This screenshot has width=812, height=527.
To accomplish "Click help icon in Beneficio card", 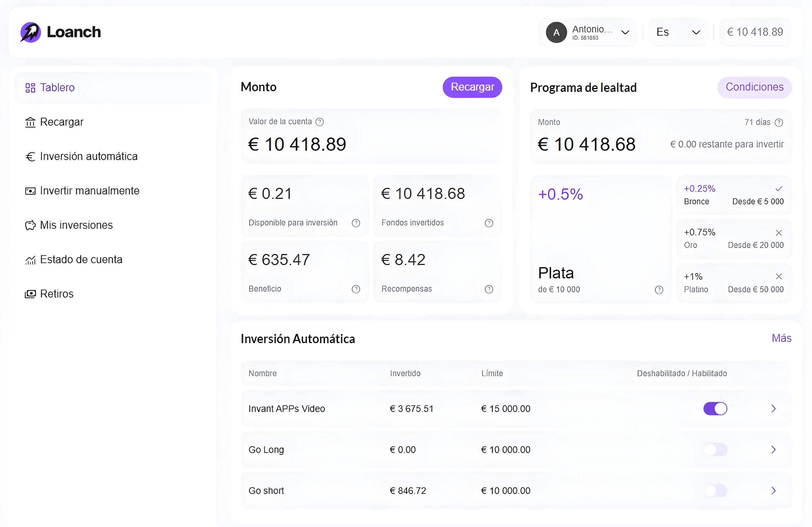I will tap(355, 289).
